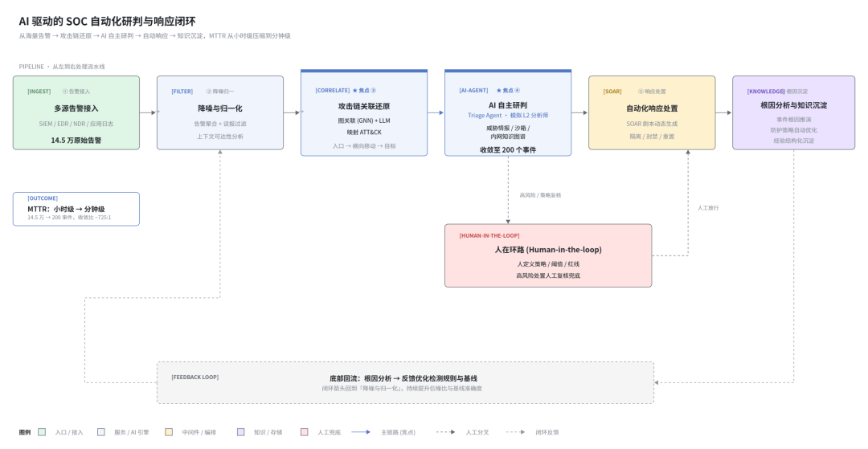Click the 14.5 万原始告警 text

[76, 141]
